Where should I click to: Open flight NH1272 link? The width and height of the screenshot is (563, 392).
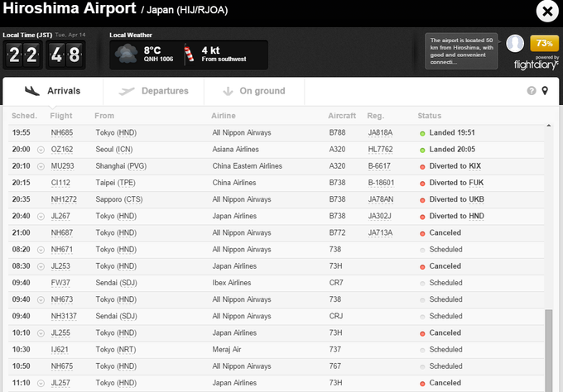click(64, 199)
